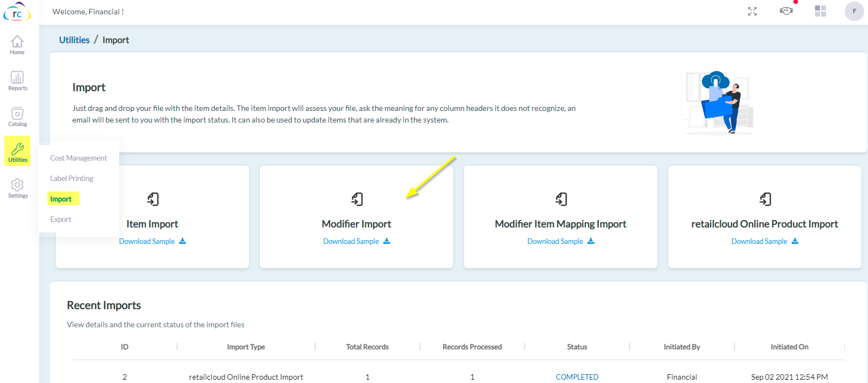Click the Item Import file icon
Image resolution: width=868 pixels, height=383 pixels.
click(153, 199)
